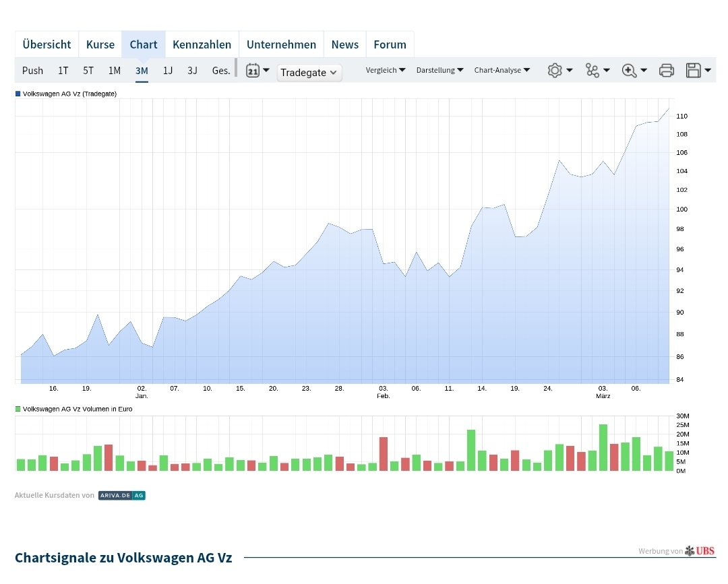
Task: Click the 03. März date axis label
Action: pos(603,392)
